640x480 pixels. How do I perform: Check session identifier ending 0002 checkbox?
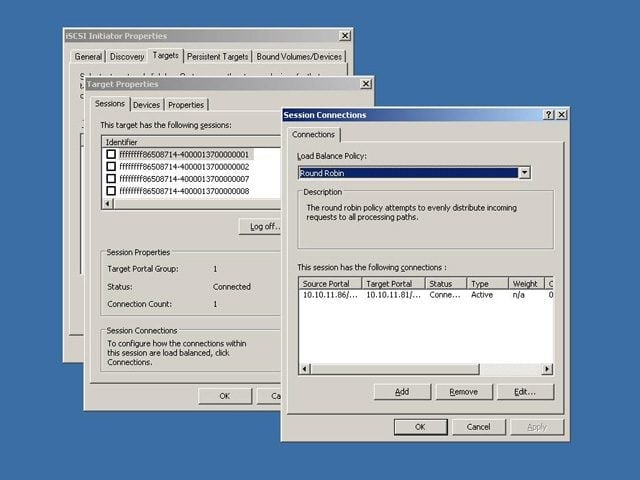pyautogui.click(x=111, y=167)
